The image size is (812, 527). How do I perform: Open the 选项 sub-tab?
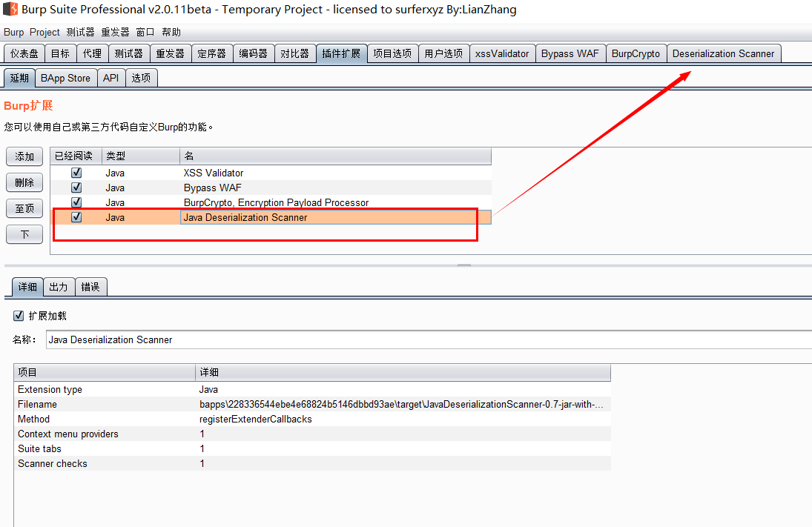141,78
